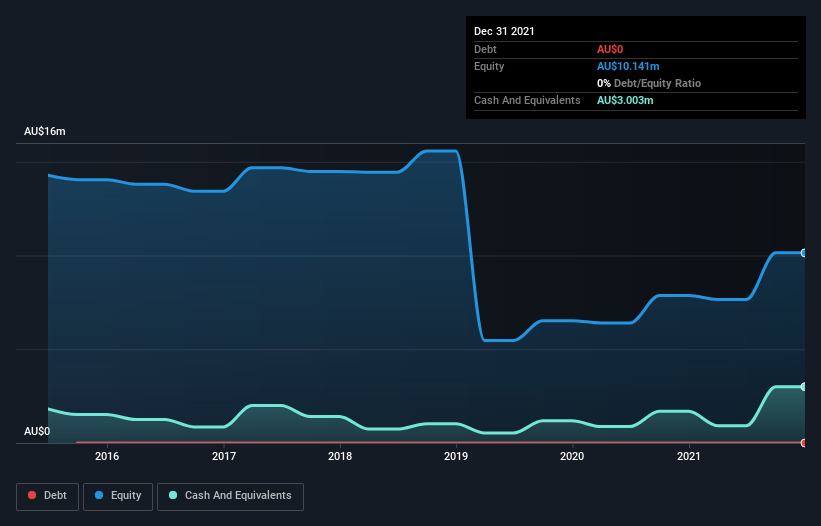The image size is (821, 526).
Task: Click the 2017 x-axis label
Action: 224,456
